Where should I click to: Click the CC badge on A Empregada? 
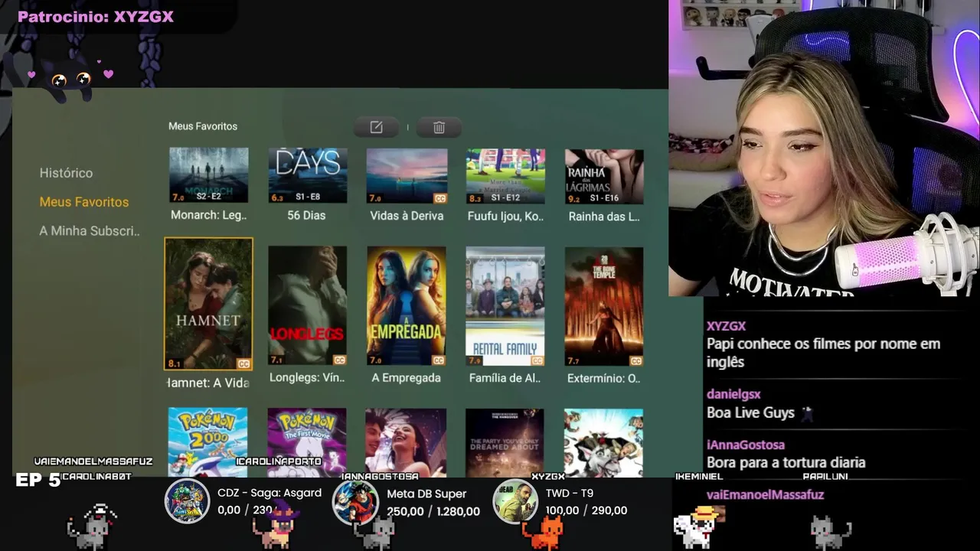(x=439, y=360)
